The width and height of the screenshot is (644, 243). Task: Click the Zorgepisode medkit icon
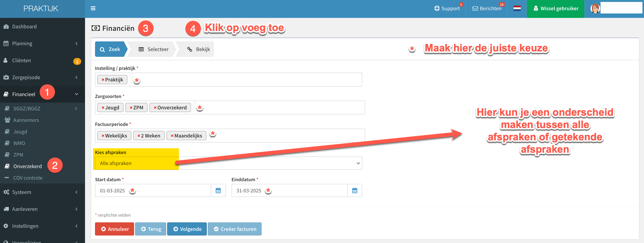click(x=6, y=77)
